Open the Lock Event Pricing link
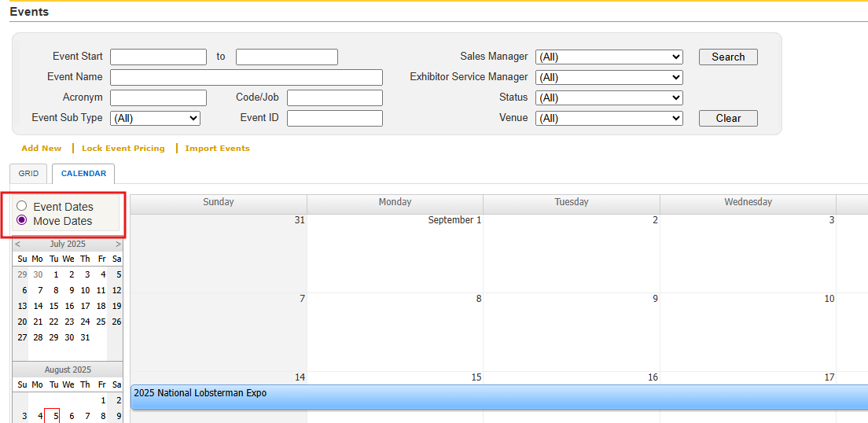This screenshot has width=868, height=423. tap(123, 149)
